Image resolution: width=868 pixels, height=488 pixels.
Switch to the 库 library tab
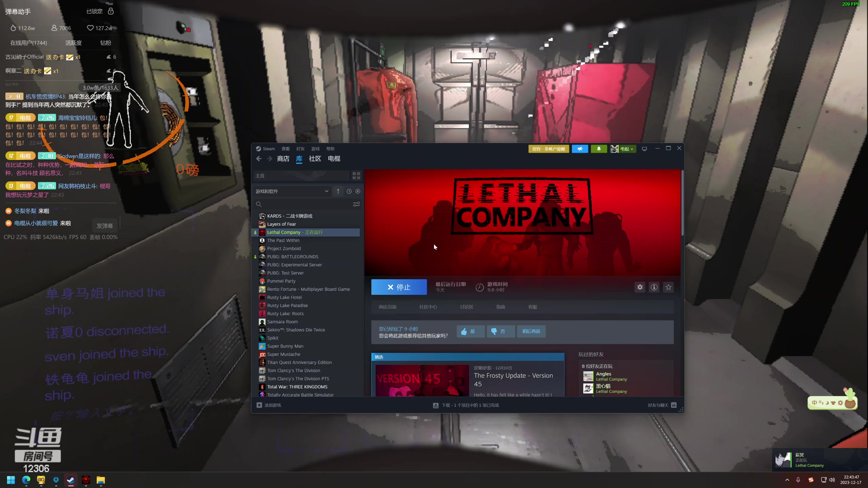point(299,159)
